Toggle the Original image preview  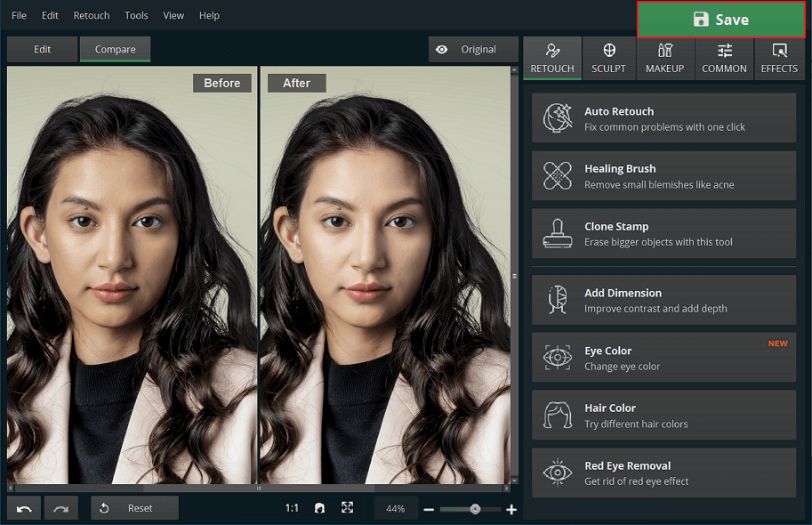[x=472, y=49]
